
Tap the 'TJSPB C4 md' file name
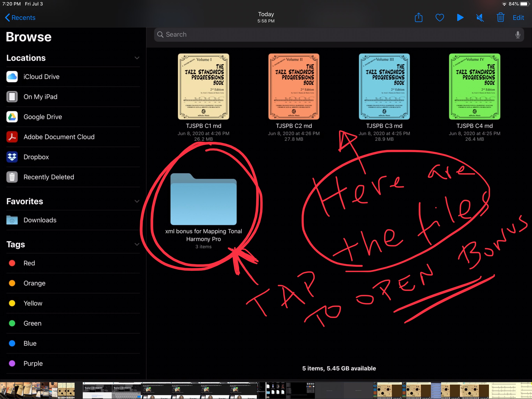click(475, 126)
